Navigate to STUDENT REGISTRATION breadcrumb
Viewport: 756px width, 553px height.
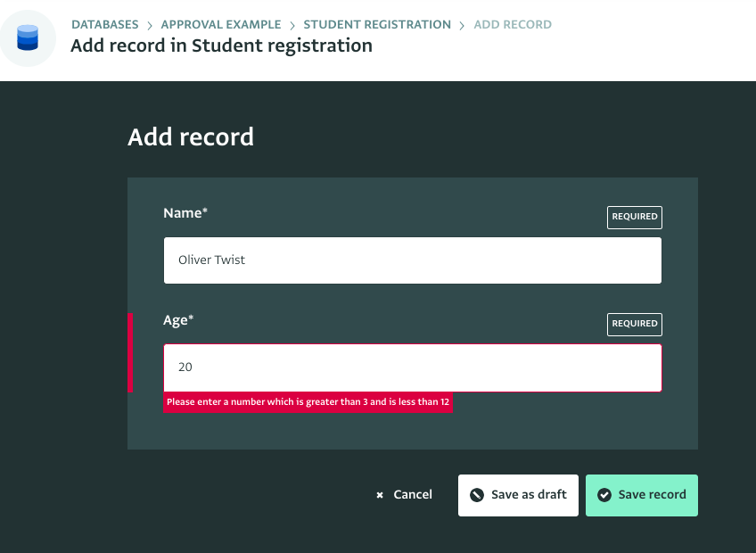(x=377, y=25)
